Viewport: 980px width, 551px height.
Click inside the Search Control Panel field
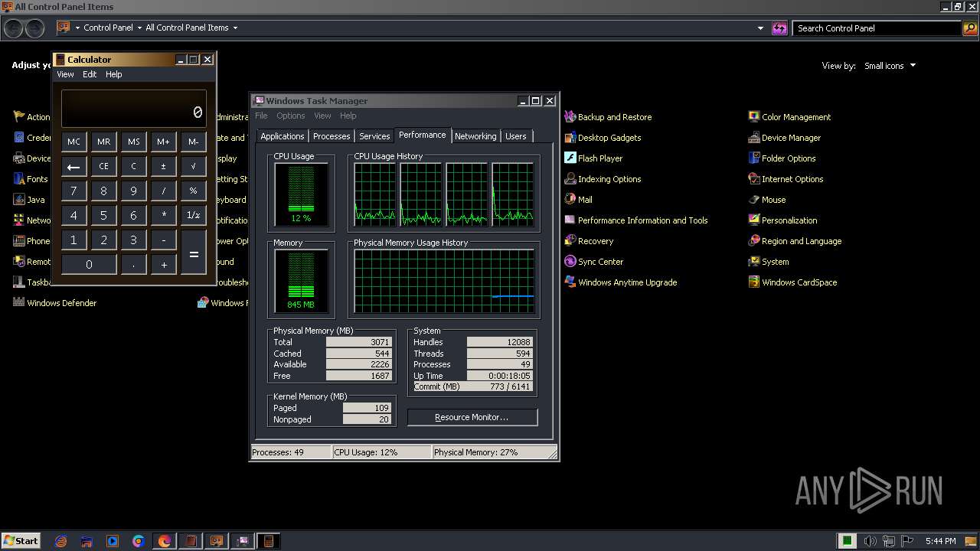click(877, 28)
